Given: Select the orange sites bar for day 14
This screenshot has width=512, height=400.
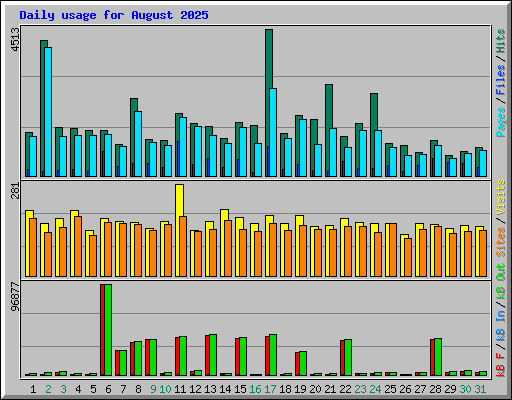Looking at the screenshot, I should [228, 248].
